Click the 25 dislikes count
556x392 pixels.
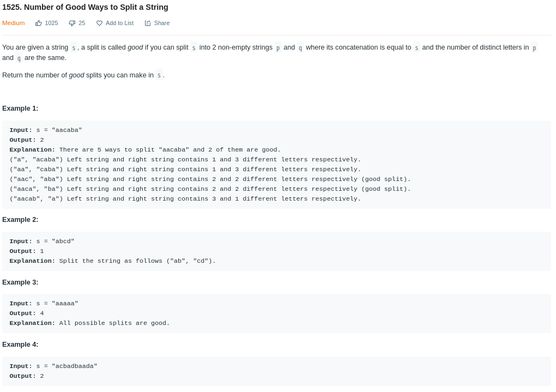(x=82, y=23)
